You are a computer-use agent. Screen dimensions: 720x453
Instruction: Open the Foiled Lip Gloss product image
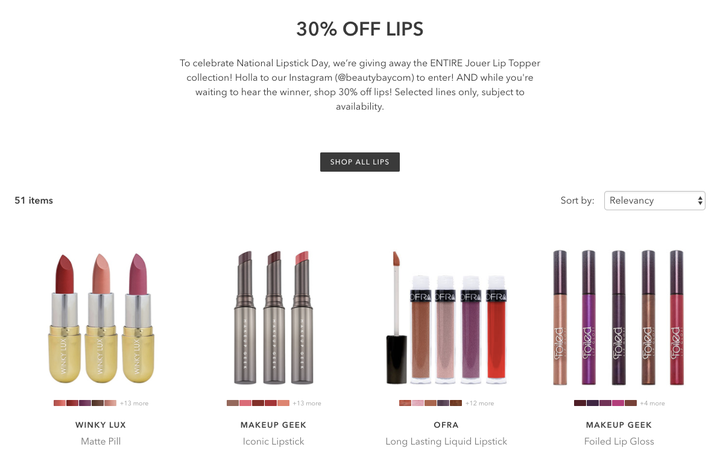[x=619, y=317]
